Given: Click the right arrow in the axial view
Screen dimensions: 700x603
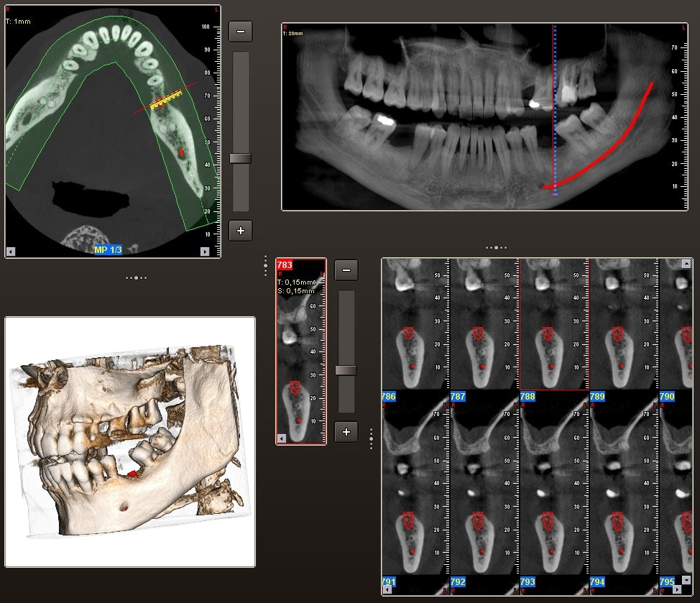Looking at the screenshot, I should (205, 252).
